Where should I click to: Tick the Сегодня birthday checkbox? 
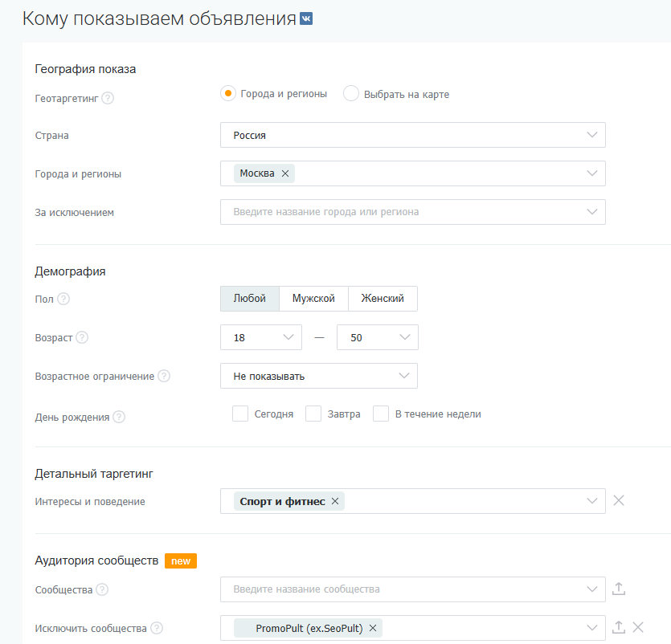tap(240, 414)
